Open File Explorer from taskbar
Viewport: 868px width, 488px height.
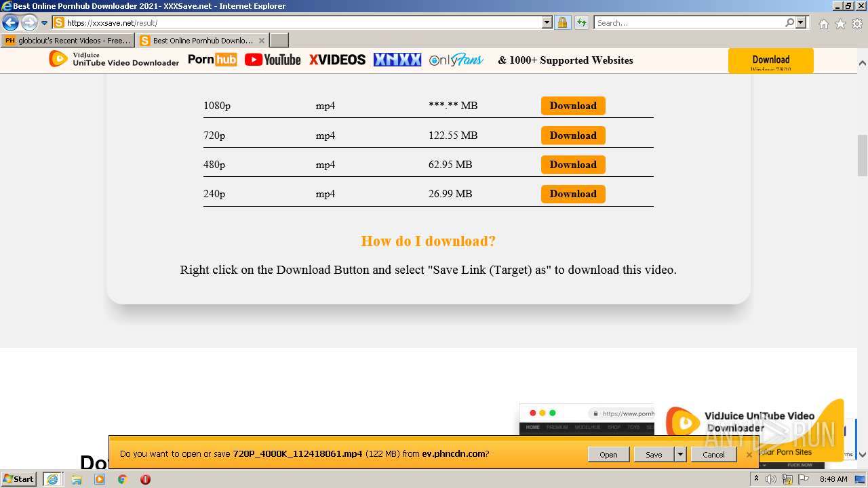pyautogui.click(x=77, y=479)
